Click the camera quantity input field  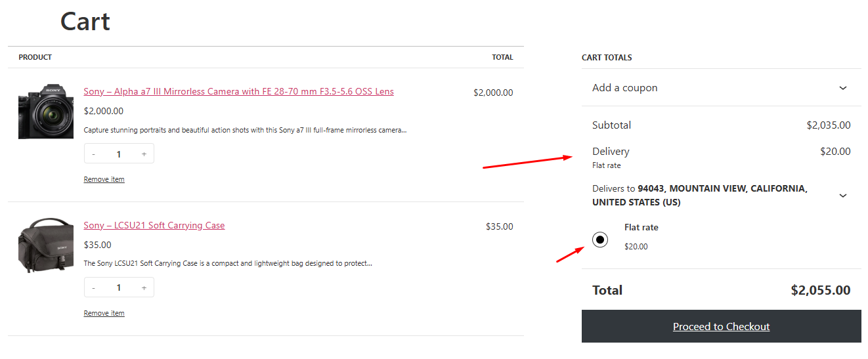[119, 154]
